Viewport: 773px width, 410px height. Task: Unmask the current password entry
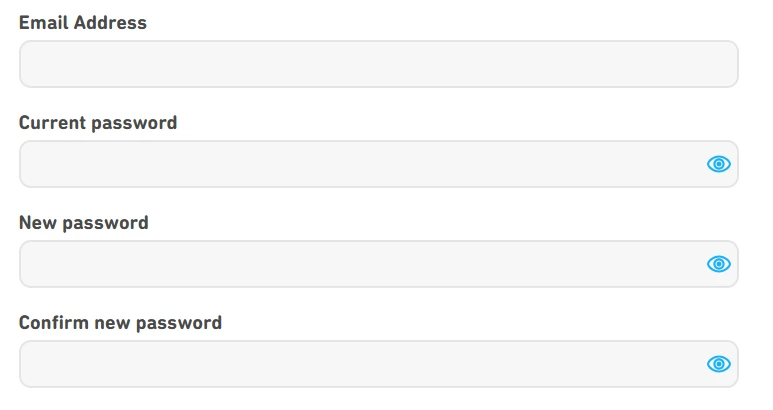(718, 164)
